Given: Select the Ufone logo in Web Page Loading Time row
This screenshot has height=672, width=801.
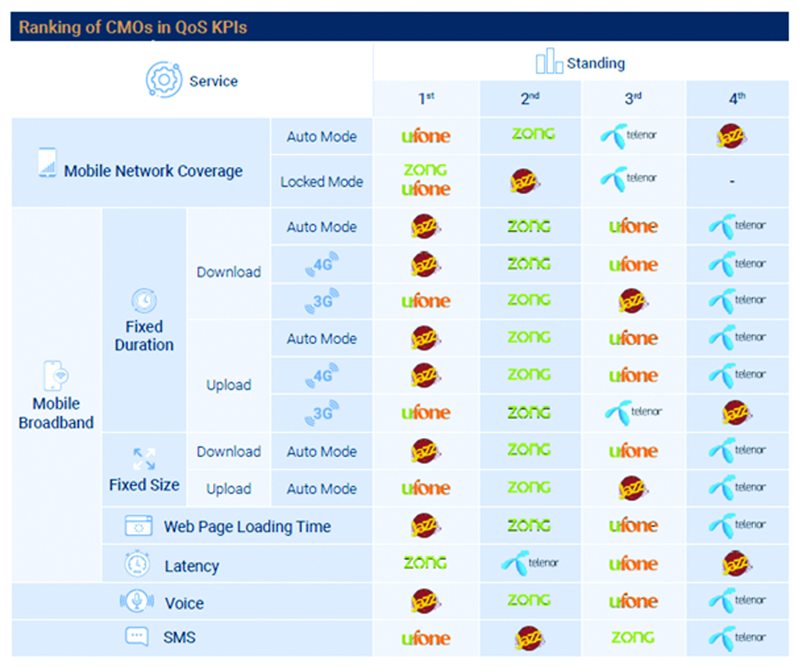Looking at the screenshot, I should coord(633,525).
